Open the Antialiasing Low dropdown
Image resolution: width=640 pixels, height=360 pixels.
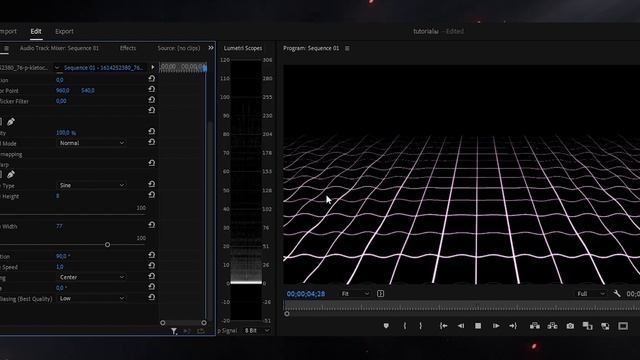pyautogui.click(x=91, y=298)
